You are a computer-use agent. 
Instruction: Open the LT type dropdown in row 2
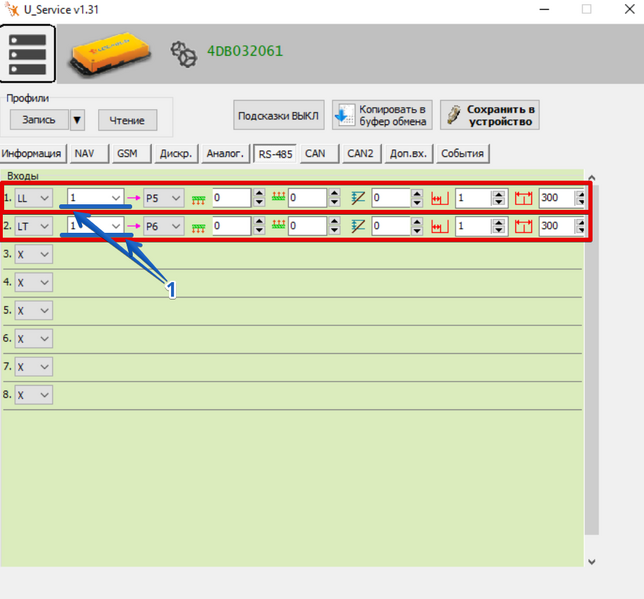coord(34,226)
